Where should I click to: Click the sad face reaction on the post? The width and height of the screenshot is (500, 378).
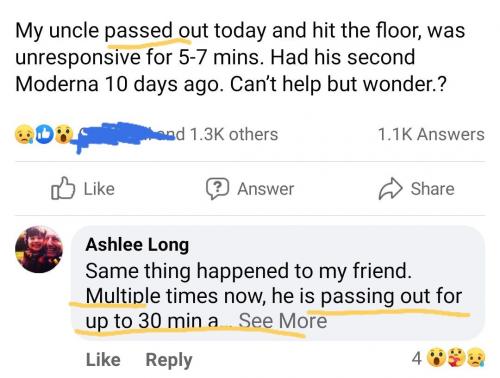(x=24, y=134)
